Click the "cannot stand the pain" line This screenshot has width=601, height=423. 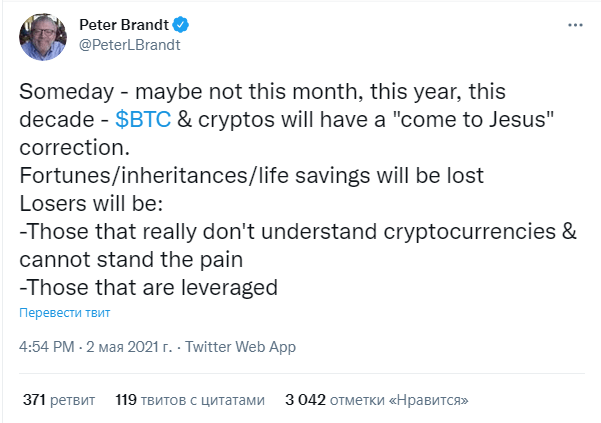[131, 260]
